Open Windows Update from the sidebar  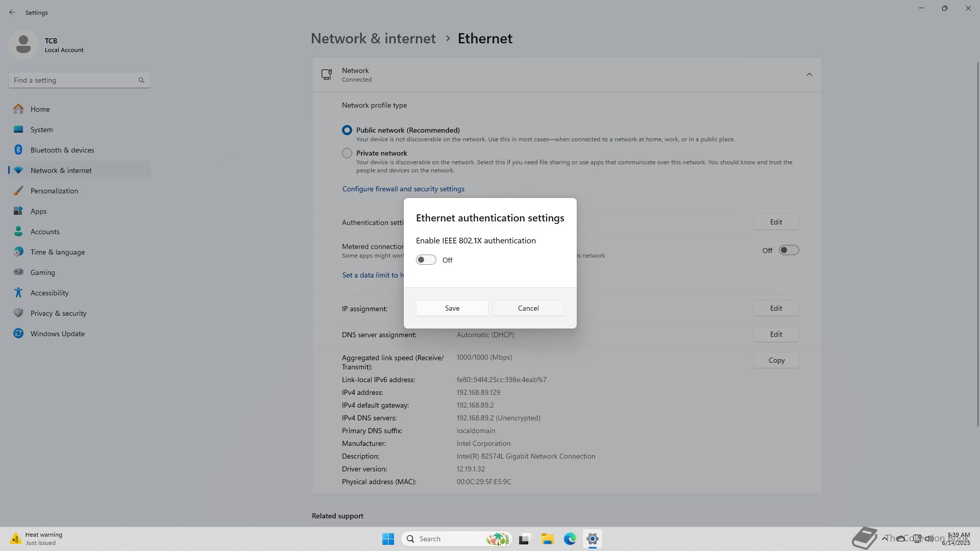(x=57, y=334)
